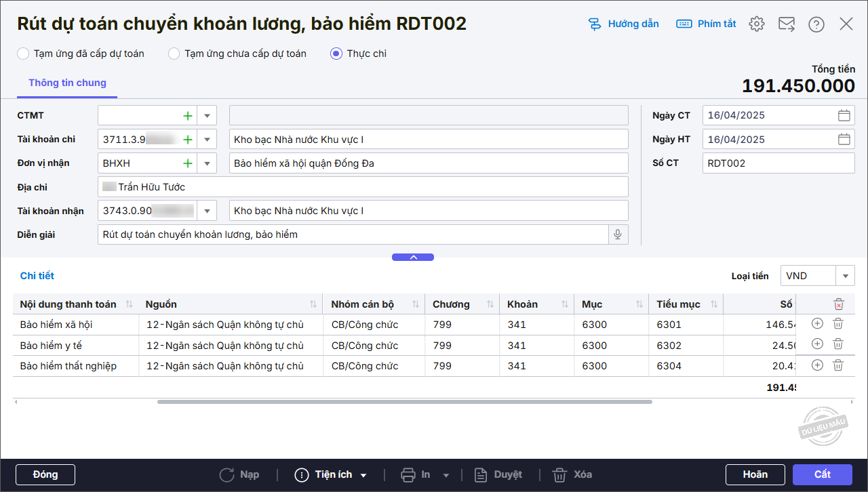
Task: Click the mail forward icon in header
Action: [x=787, y=24]
